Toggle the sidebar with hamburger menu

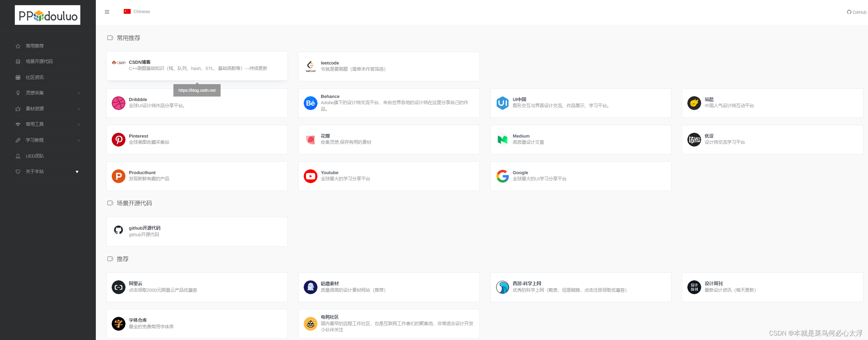[107, 11]
